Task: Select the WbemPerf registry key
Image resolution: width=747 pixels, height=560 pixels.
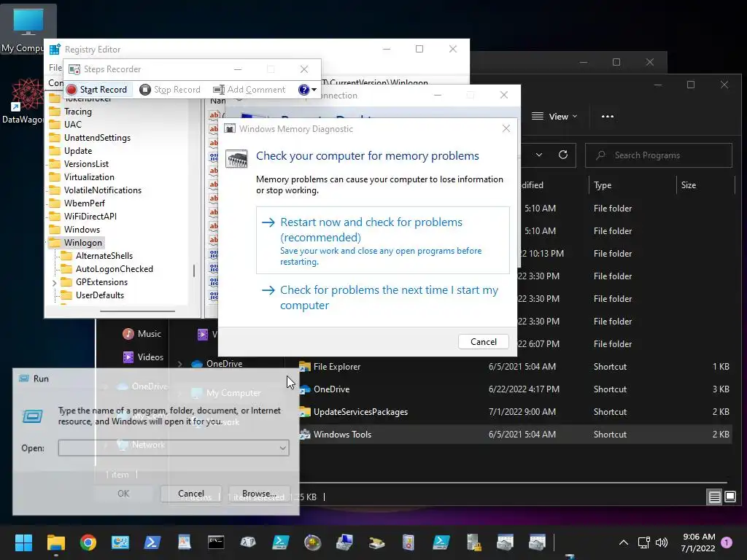Action: (85, 203)
